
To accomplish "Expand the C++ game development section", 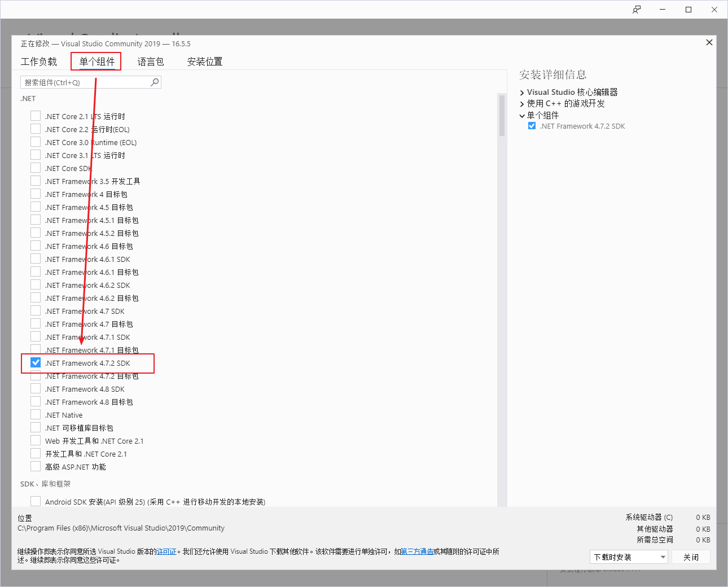I will click(x=522, y=104).
